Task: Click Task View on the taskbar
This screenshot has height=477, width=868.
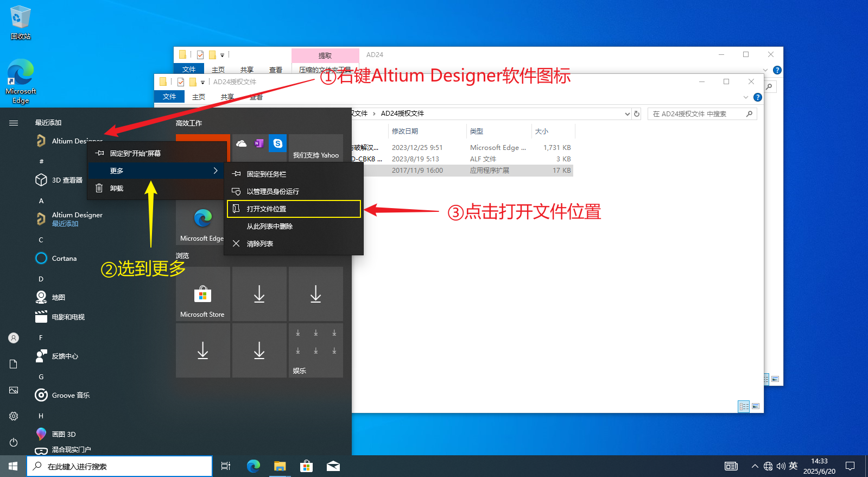Action: point(226,466)
